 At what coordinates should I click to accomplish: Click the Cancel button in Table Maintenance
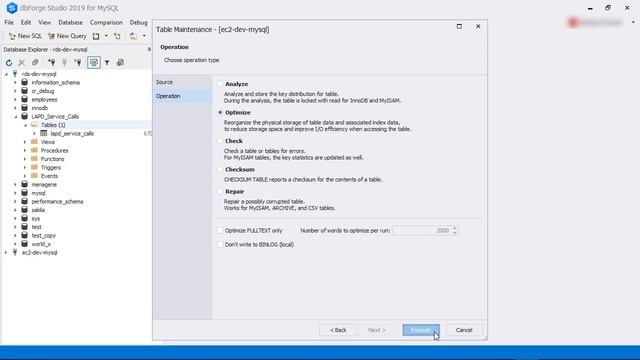pos(464,330)
